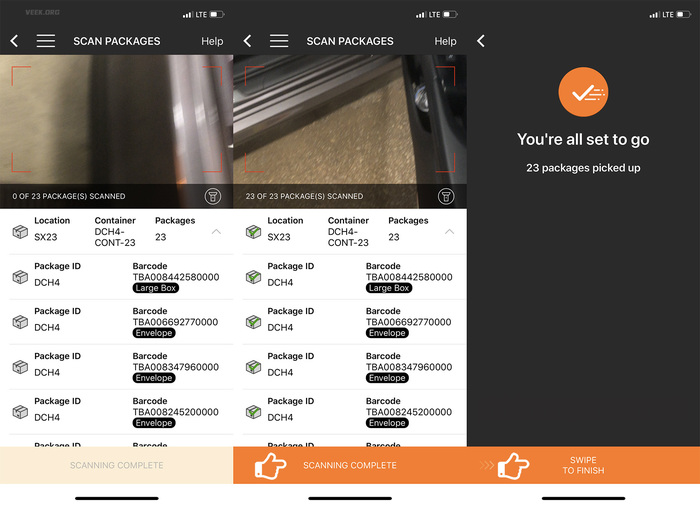Screen dimensions: 700x505
Task: Tap the back arrow on the right-hand screen
Action: pos(481,41)
